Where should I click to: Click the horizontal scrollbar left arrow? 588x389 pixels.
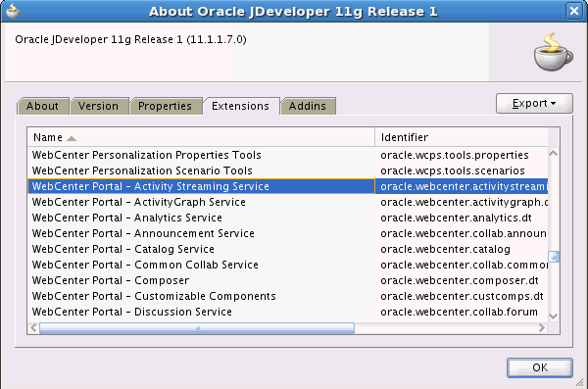(33, 328)
